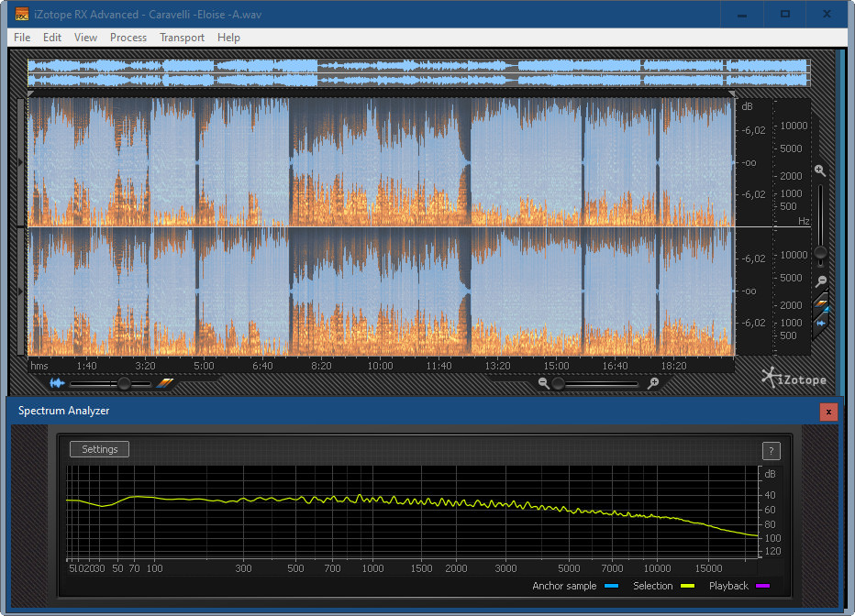The height and width of the screenshot is (616, 855).
Task: Toggle spectrogram view on right side panel
Action: [822, 302]
